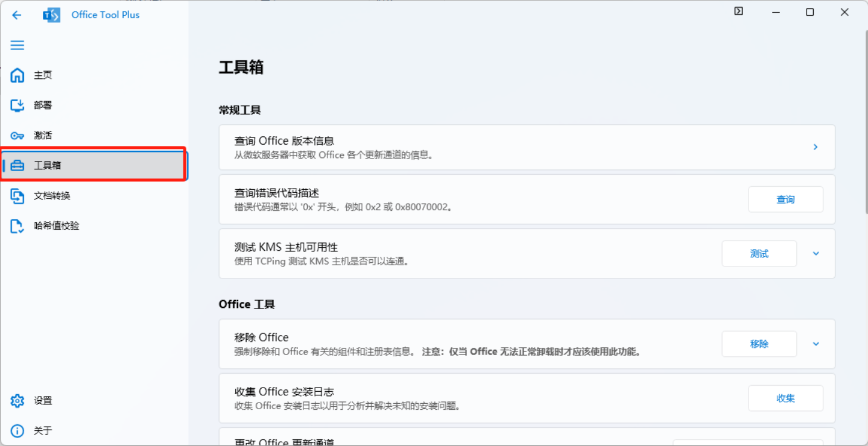Image resolution: width=868 pixels, height=446 pixels.
Task: Click the 测试 button for KMS host
Action: click(x=759, y=254)
